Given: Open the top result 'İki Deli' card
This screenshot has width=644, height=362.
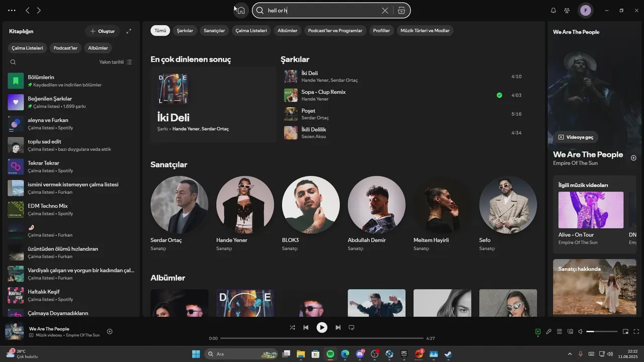Looking at the screenshot, I should pyautogui.click(x=213, y=104).
